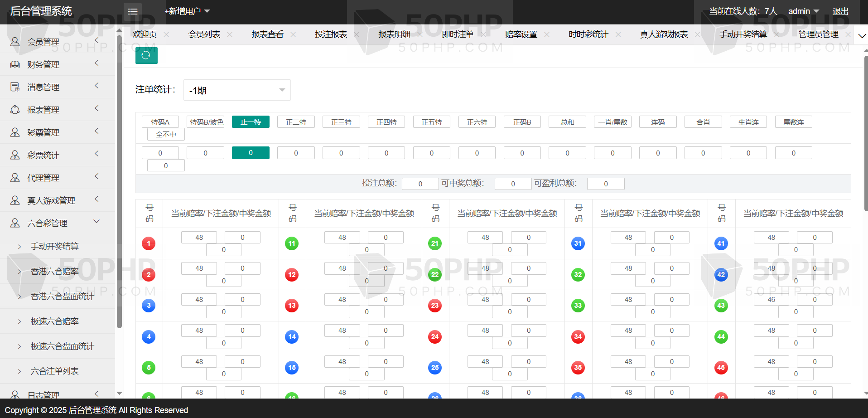Expand the +新增用户 dropdown menu
Screen dimensions: 868x418
pyautogui.click(x=187, y=11)
